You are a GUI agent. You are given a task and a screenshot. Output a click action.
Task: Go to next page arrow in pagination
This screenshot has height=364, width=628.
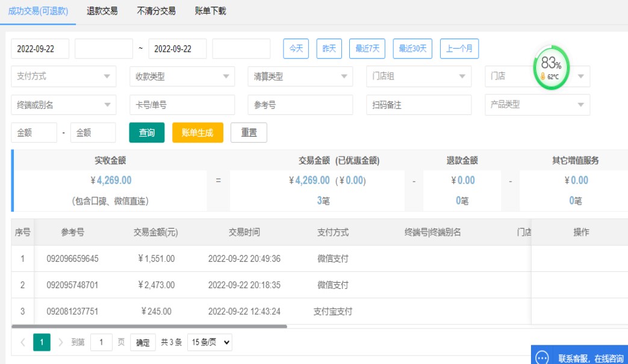click(x=60, y=342)
